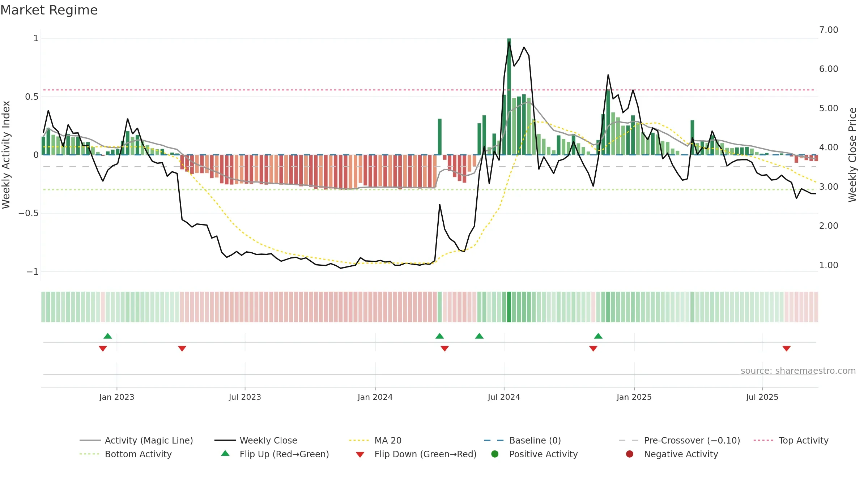Click the Weekly Activity Index axis title

(x=6, y=155)
